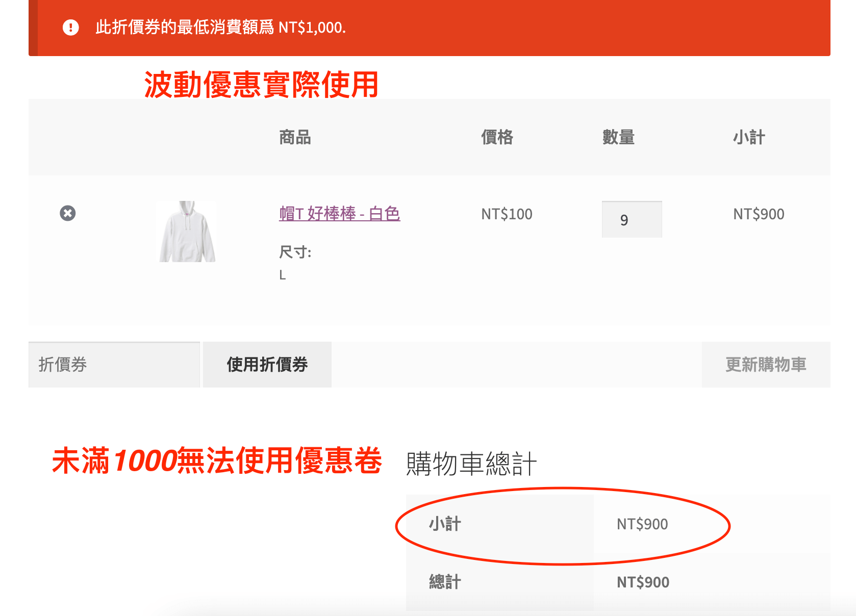
Task: Click the circled NT$900 subtotal amount
Action: tap(642, 524)
